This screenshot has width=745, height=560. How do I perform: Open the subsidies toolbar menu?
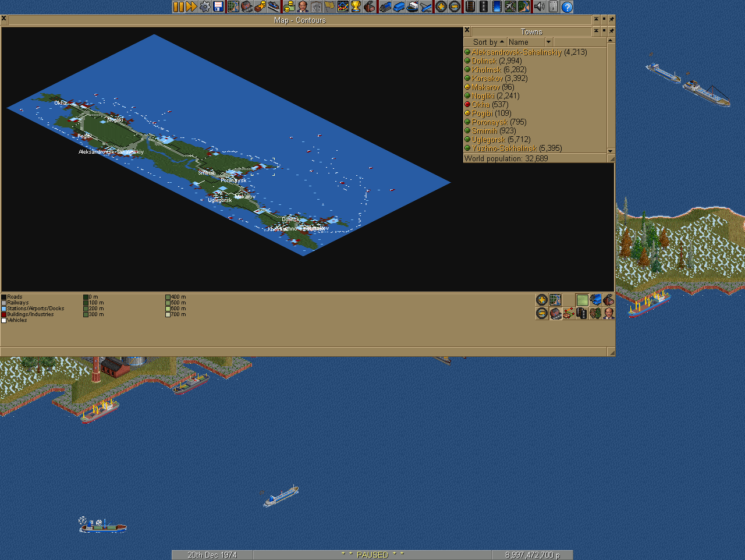tap(260, 6)
